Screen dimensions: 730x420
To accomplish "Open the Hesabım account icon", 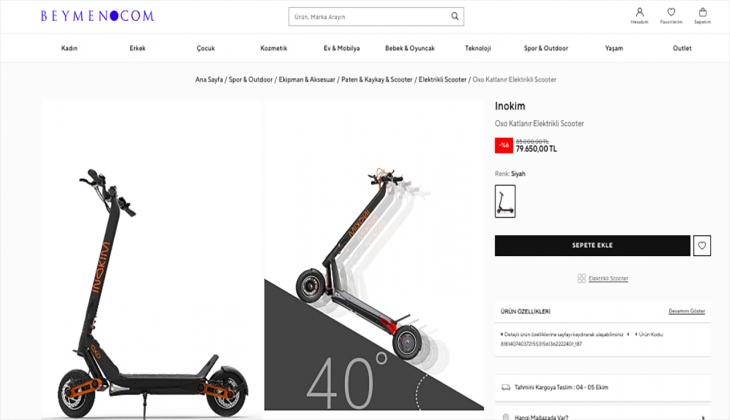I will (639, 15).
